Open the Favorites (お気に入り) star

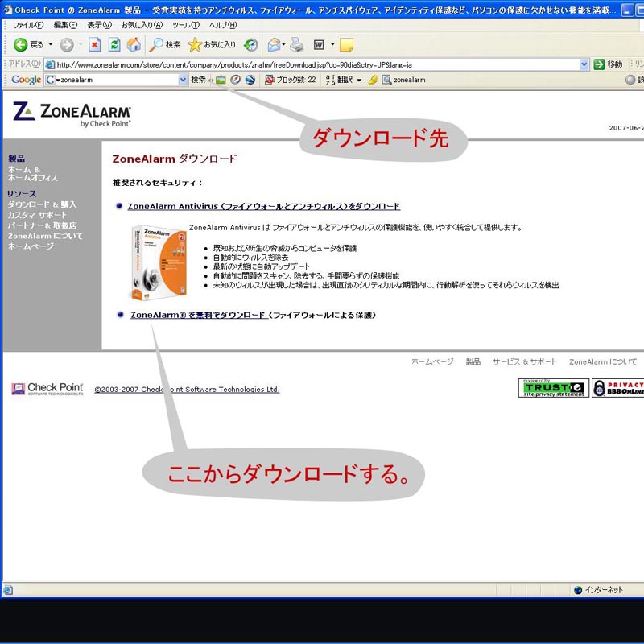click(x=212, y=45)
